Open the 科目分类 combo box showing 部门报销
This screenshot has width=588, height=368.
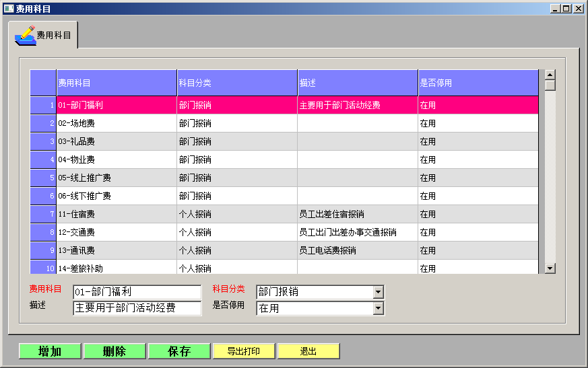(x=320, y=292)
